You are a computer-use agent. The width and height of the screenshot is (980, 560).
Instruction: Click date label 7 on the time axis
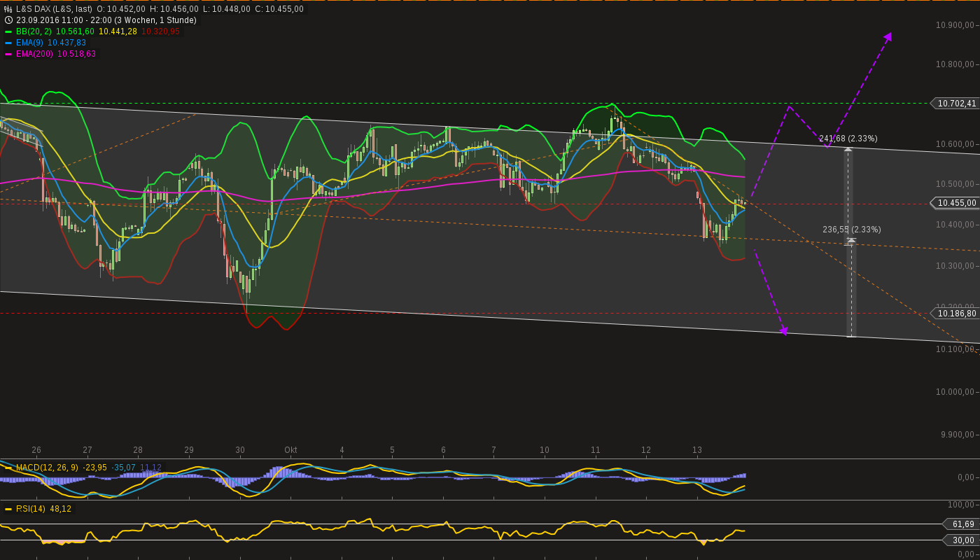[493, 450]
